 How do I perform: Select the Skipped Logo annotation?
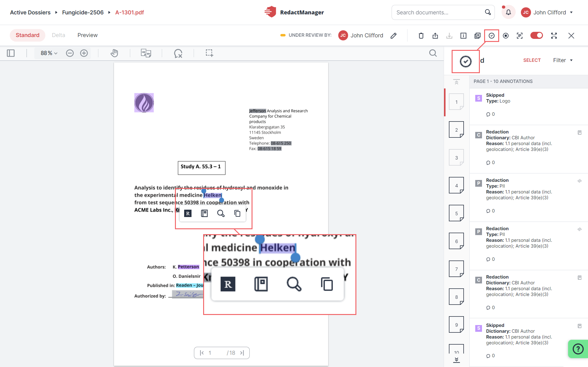pos(529,106)
